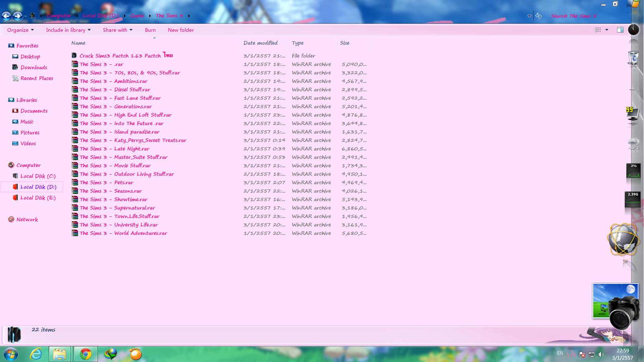
Task: Open Local Disk (C:) in the navigation pane
Action: point(38,176)
